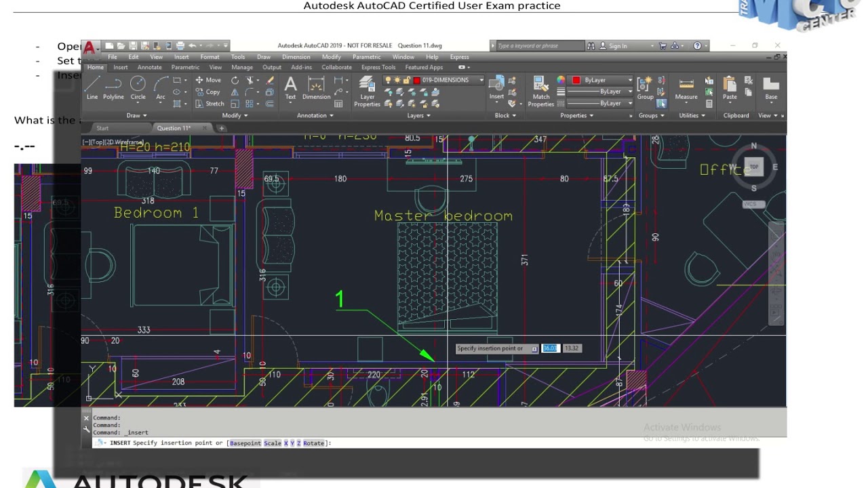Open the Autodesk App Store cart icon
Screen dimensions: 868x488
tap(663, 46)
